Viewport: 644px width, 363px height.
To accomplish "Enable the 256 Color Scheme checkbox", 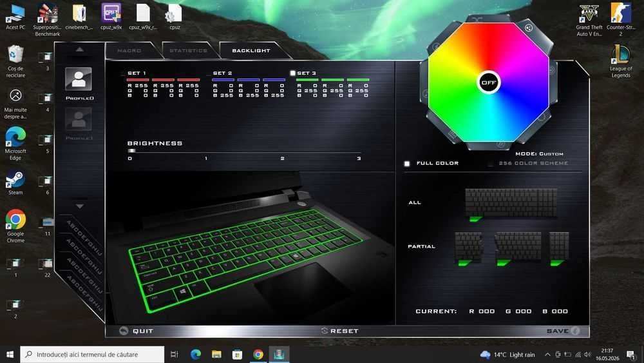I will [490, 164].
